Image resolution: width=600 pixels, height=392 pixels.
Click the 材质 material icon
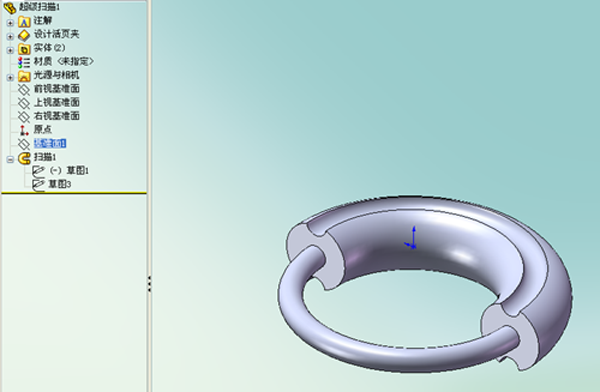coord(24,62)
